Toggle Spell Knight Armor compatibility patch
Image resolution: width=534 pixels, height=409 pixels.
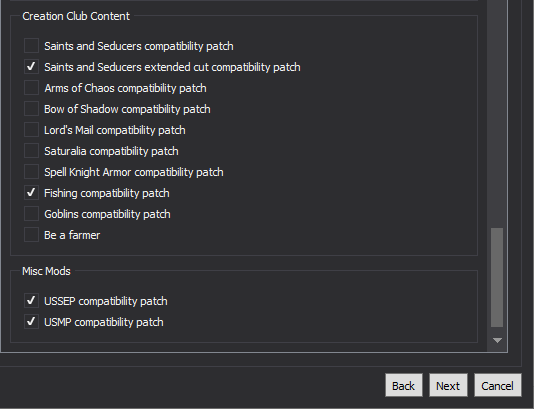click(x=31, y=172)
